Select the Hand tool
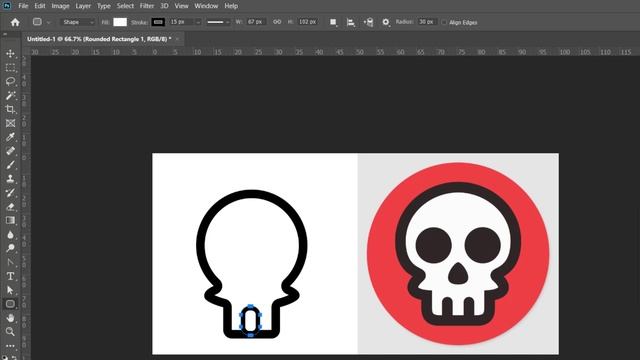The image size is (640, 360). [10, 318]
